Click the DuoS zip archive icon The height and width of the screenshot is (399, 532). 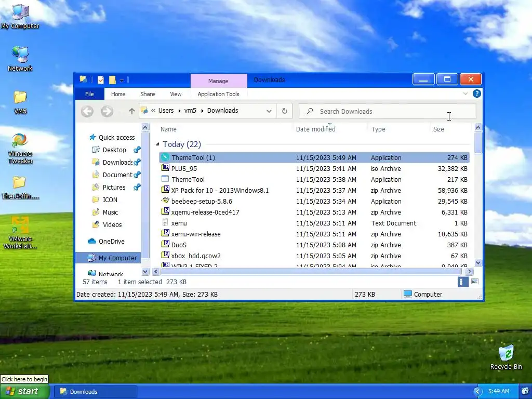point(165,244)
